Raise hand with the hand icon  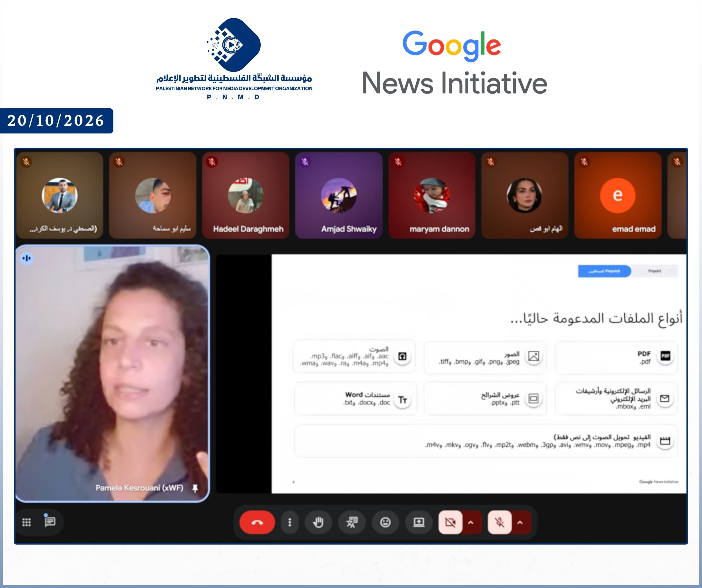click(x=318, y=522)
